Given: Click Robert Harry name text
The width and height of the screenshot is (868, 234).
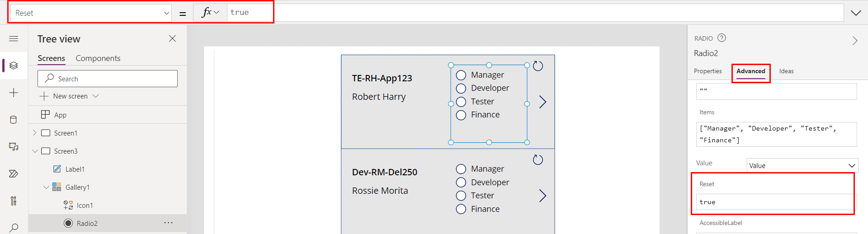Looking at the screenshot, I should [379, 97].
